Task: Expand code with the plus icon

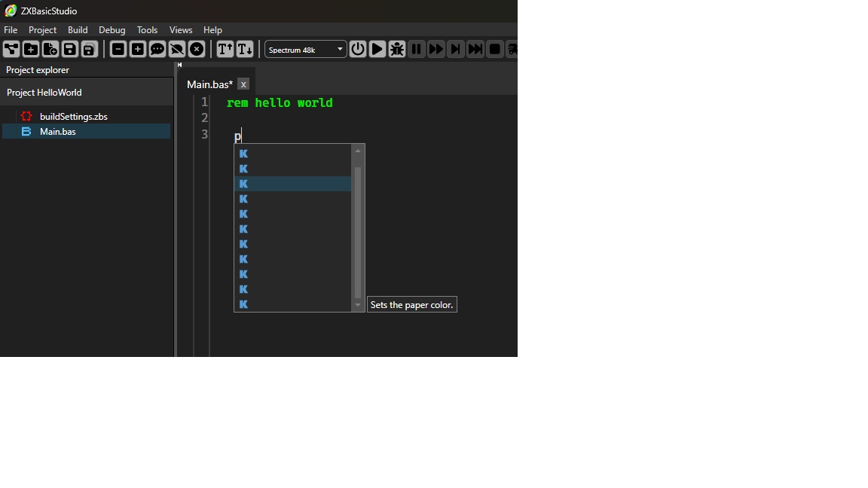Action: (138, 50)
